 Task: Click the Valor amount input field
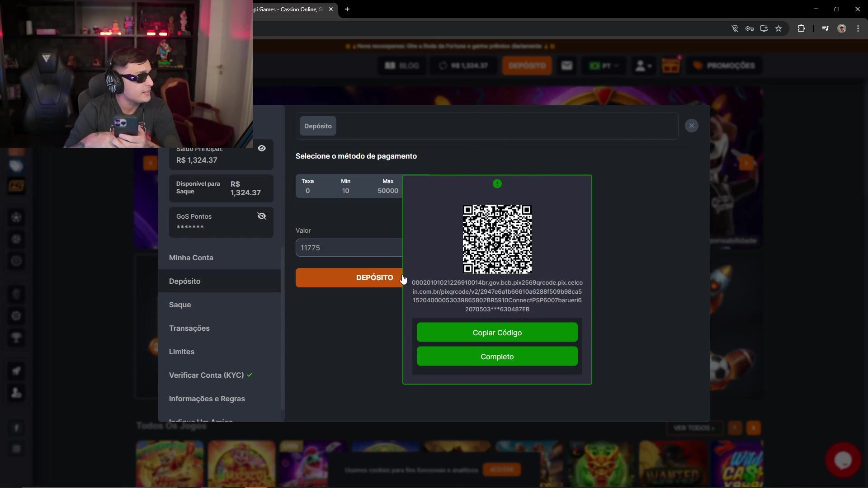pos(349,248)
